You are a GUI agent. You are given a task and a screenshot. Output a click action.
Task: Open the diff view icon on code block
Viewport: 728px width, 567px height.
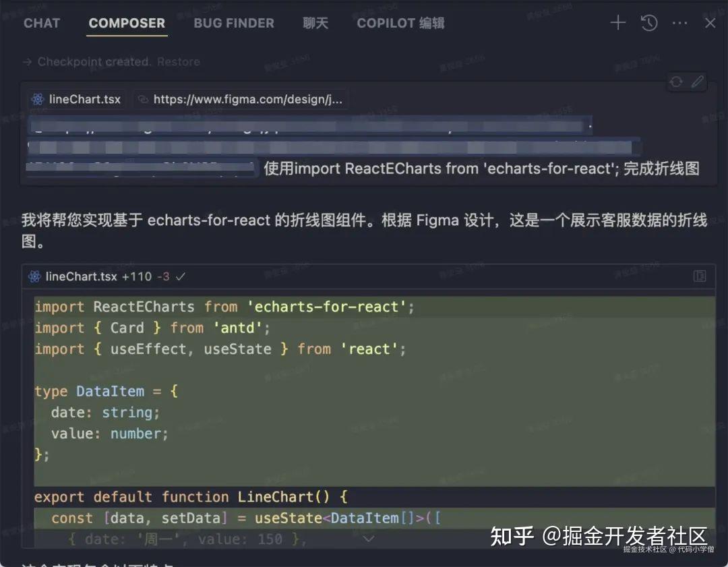[700, 276]
